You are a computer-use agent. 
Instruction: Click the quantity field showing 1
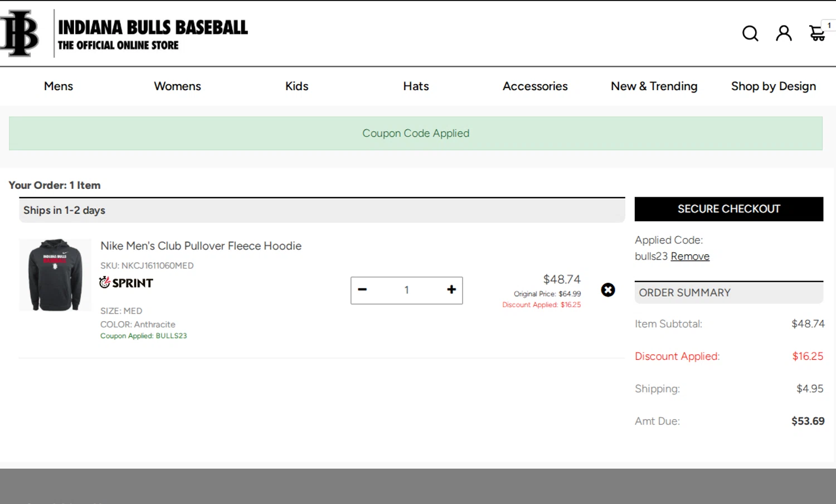(x=407, y=290)
